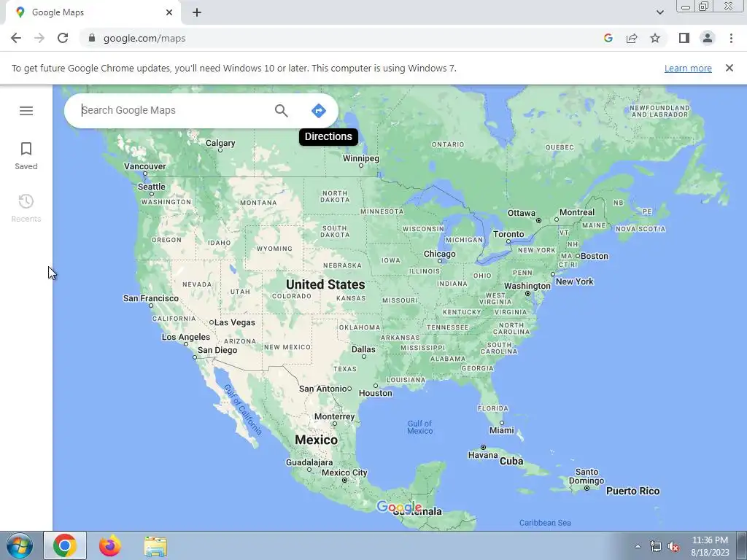Click the address bar lock icon

(92, 38)
